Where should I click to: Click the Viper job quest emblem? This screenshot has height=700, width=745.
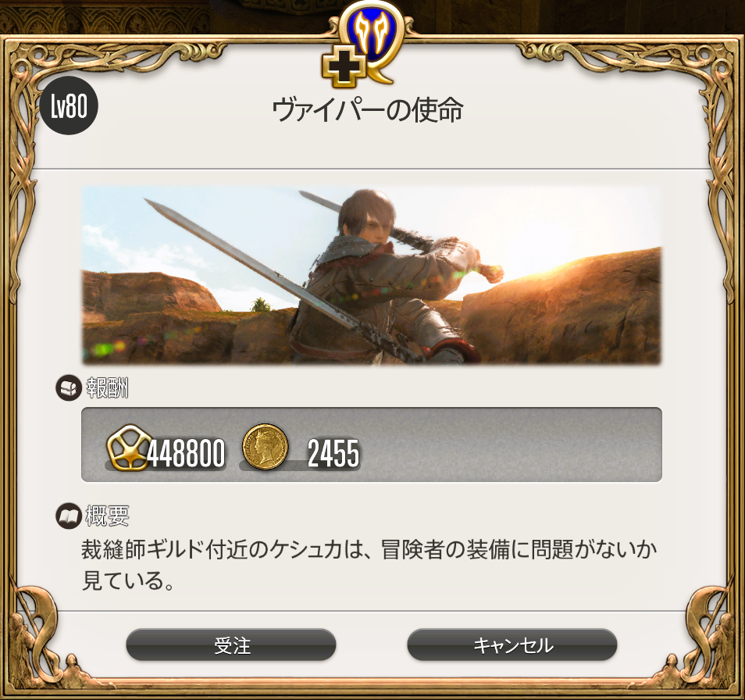372,41
